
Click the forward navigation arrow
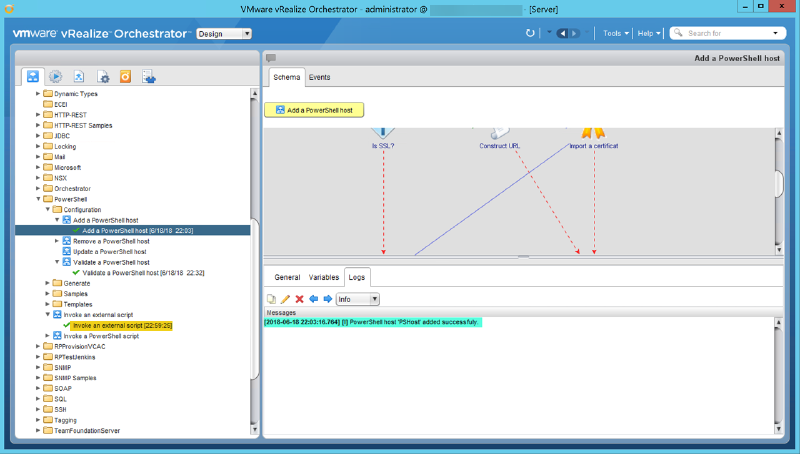(x=574, y=33)
